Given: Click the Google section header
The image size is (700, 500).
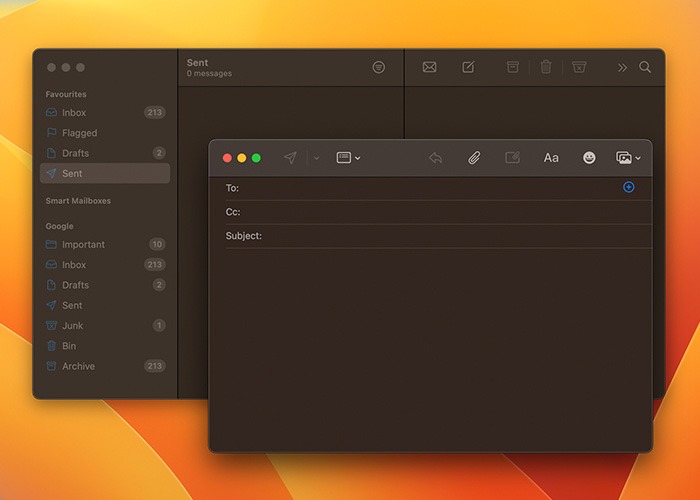Looking at the screenshot, I should (59, 226).
